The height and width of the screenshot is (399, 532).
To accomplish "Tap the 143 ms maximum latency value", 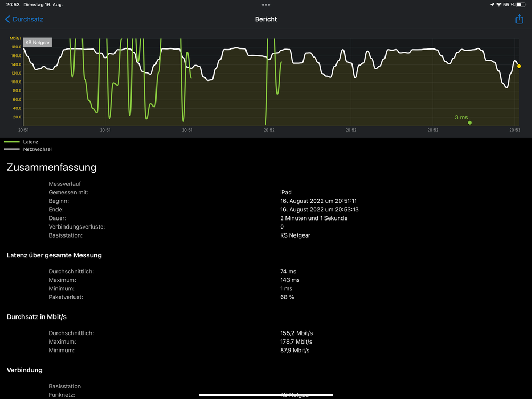I will pyautogui.click(x=290, y=280).
